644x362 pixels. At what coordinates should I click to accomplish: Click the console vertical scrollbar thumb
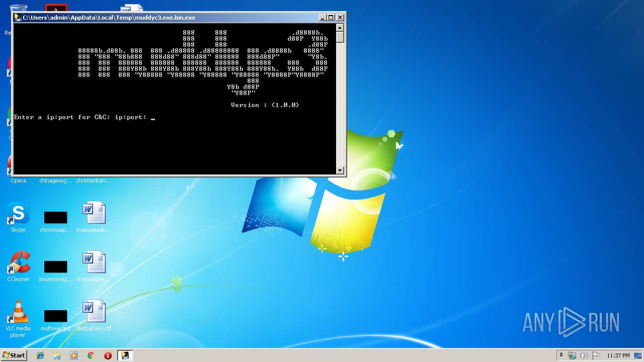340,37
